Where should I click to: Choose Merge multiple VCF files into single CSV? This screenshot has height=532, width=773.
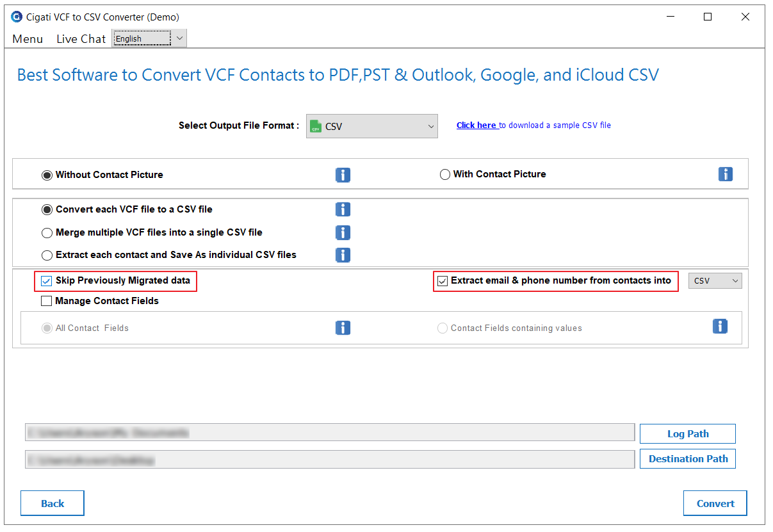coord(47,233)
